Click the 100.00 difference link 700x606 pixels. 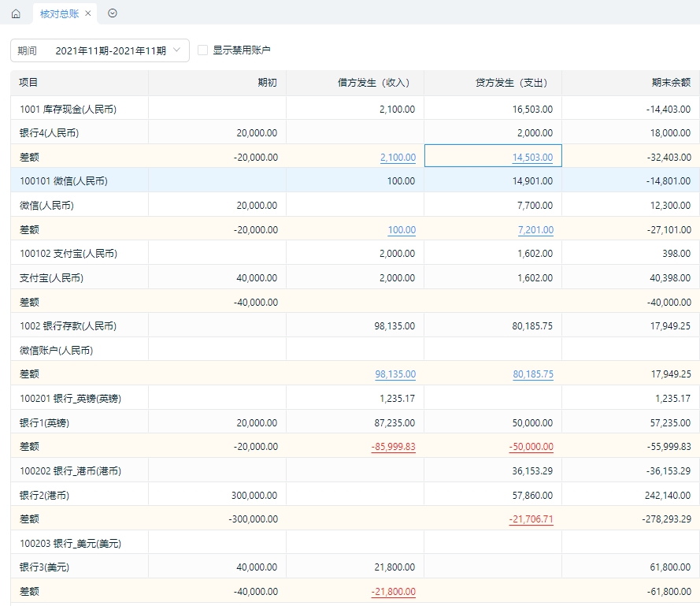click(402, 229)
